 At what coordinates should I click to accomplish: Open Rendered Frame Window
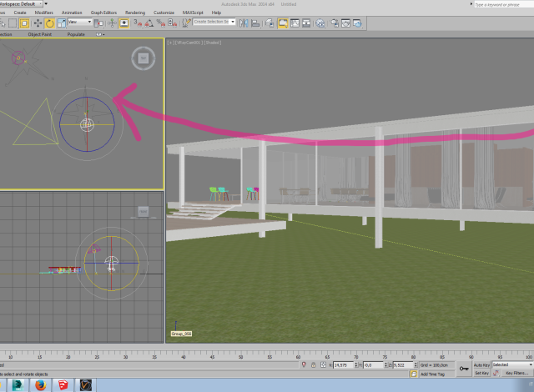click(x=345, y=23)
